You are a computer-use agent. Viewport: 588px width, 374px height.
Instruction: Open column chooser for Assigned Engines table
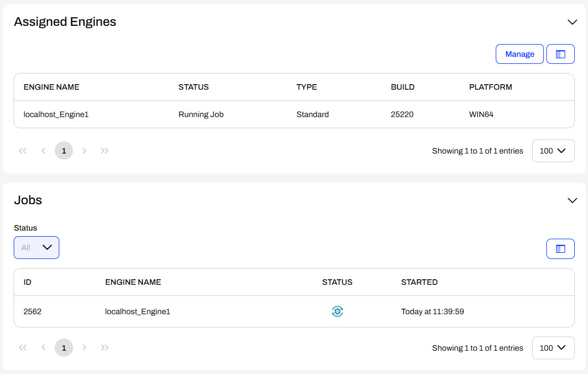click(x=560, y=54)
